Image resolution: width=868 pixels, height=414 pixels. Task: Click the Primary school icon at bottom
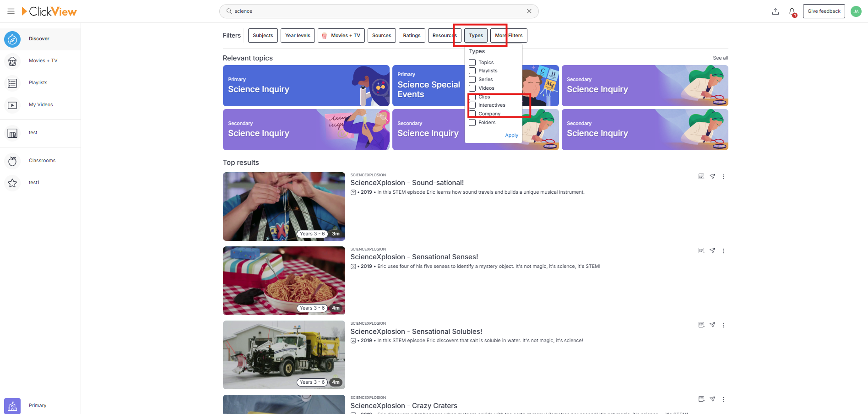pos(12,406)
